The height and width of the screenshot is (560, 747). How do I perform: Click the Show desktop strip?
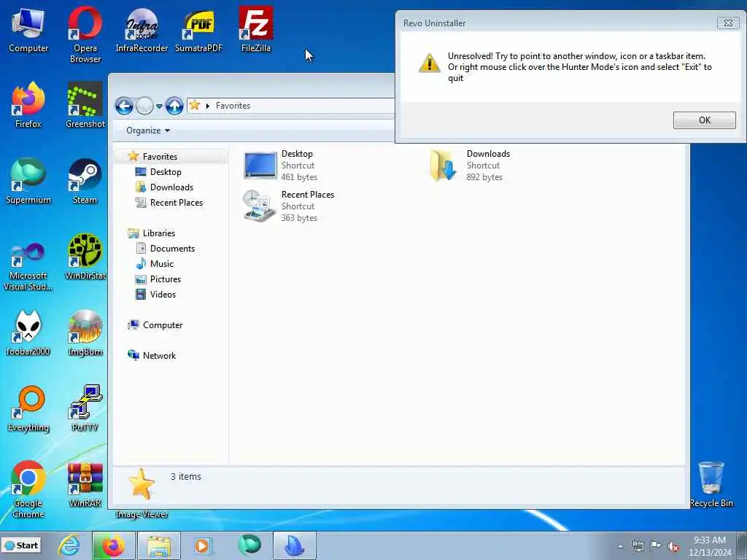point(742,545)
